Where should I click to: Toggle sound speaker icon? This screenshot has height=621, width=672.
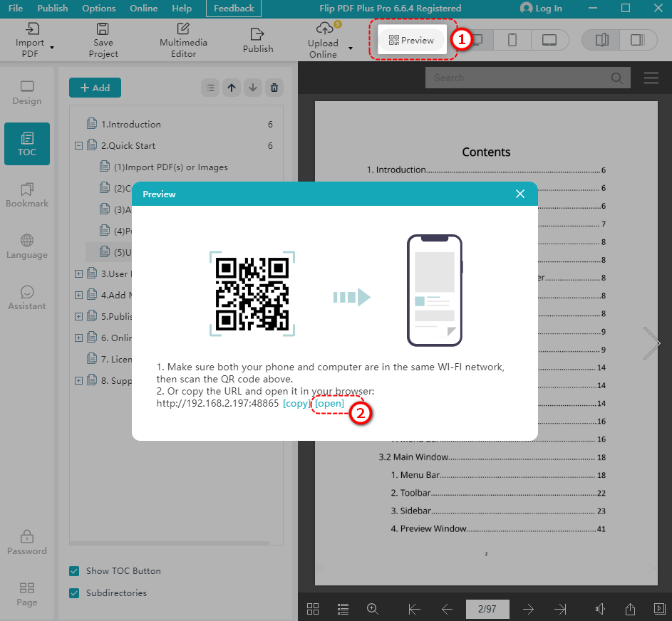pyautogui.click(x=601, y=609)
